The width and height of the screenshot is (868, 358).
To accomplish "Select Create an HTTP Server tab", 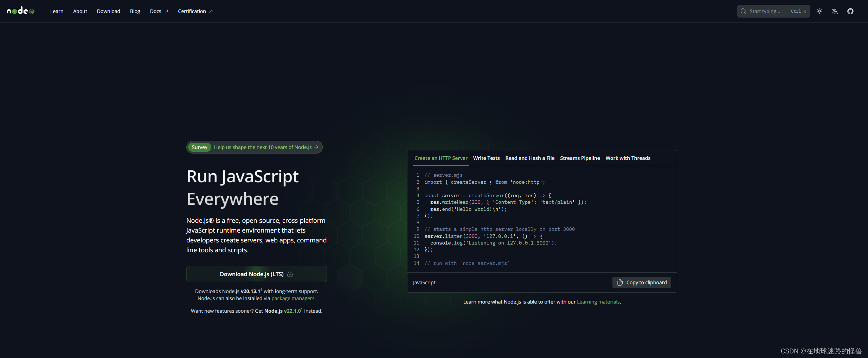I will click(441, 158).
